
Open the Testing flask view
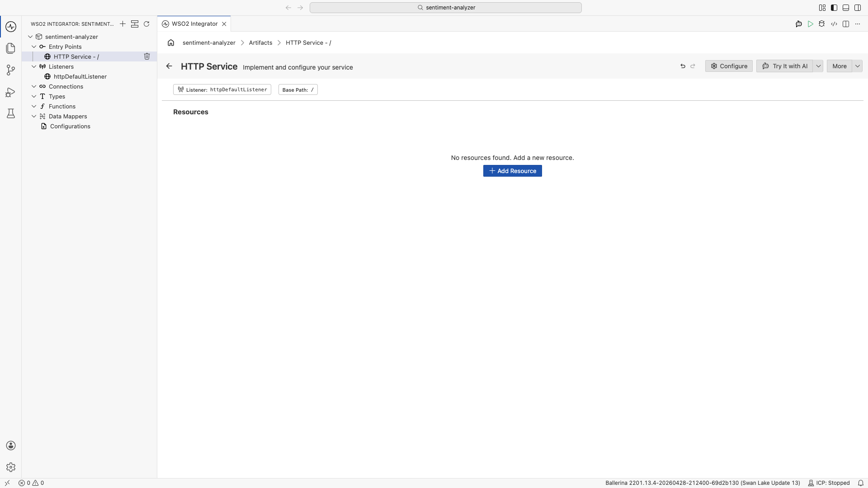click(x=11, y=113)
